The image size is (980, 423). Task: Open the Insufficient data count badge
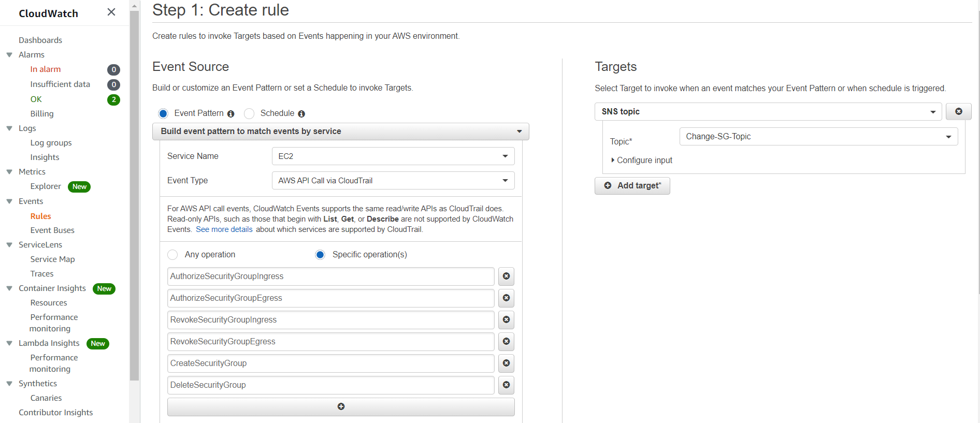click(113, 84)
